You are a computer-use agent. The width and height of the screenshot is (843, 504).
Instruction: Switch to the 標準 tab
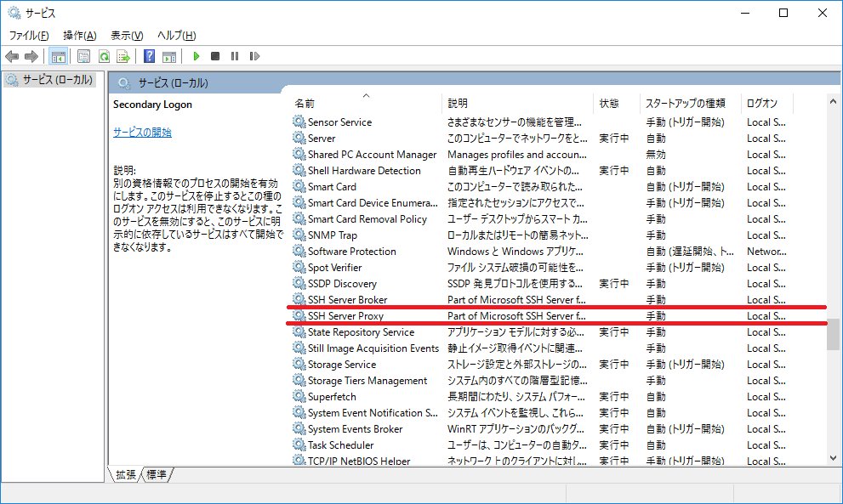157,474
